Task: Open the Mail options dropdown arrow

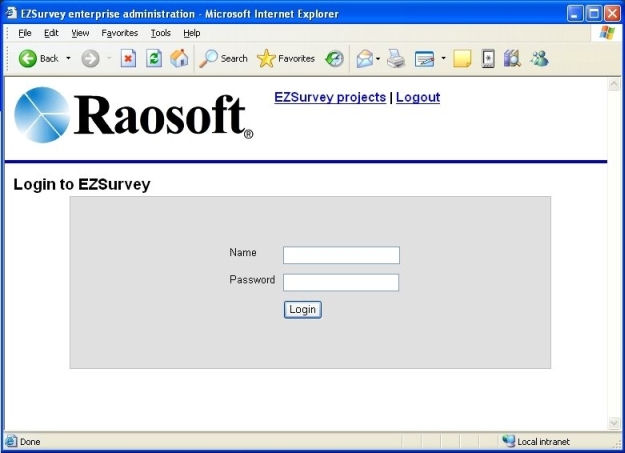Action: coord(379,59)
